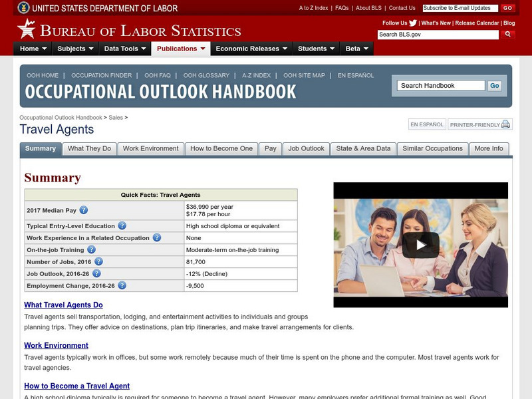
Task: Expand the Subjects navigation menu
Action: (73, 49)
